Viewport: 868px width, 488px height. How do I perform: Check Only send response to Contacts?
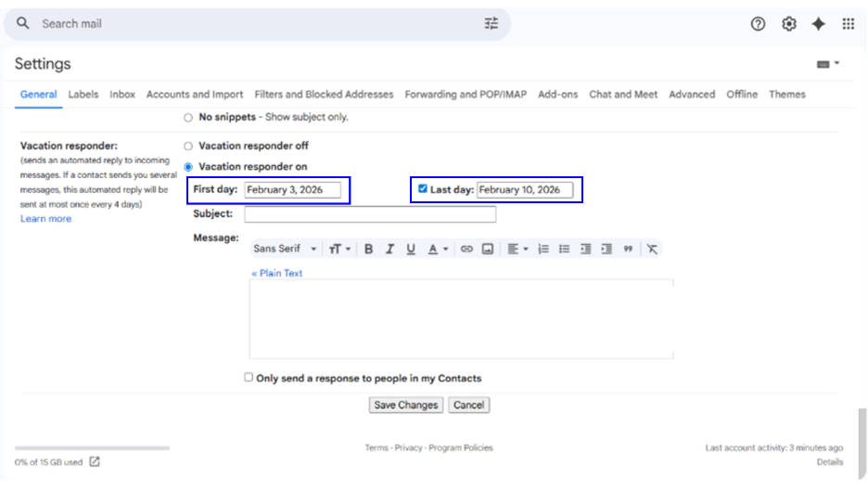click(x=249, y=378)
